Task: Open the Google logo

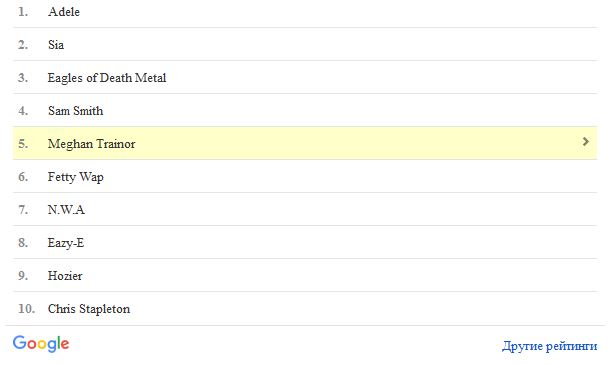Action: 41,344
